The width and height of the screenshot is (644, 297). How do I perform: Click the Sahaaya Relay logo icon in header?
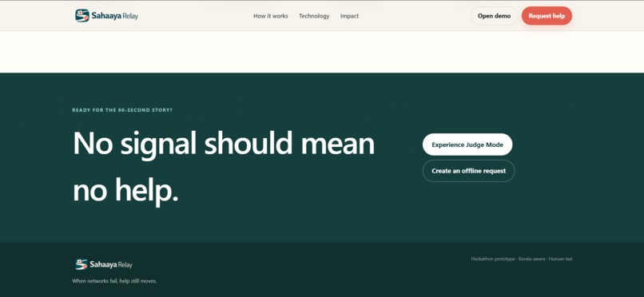pyautogui.click(x=82, y=16)
